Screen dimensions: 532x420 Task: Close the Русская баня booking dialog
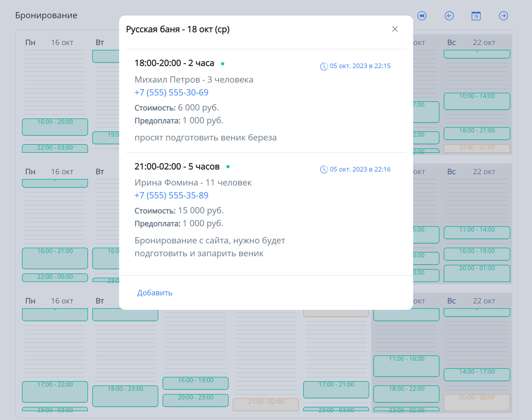click(395, 29)
